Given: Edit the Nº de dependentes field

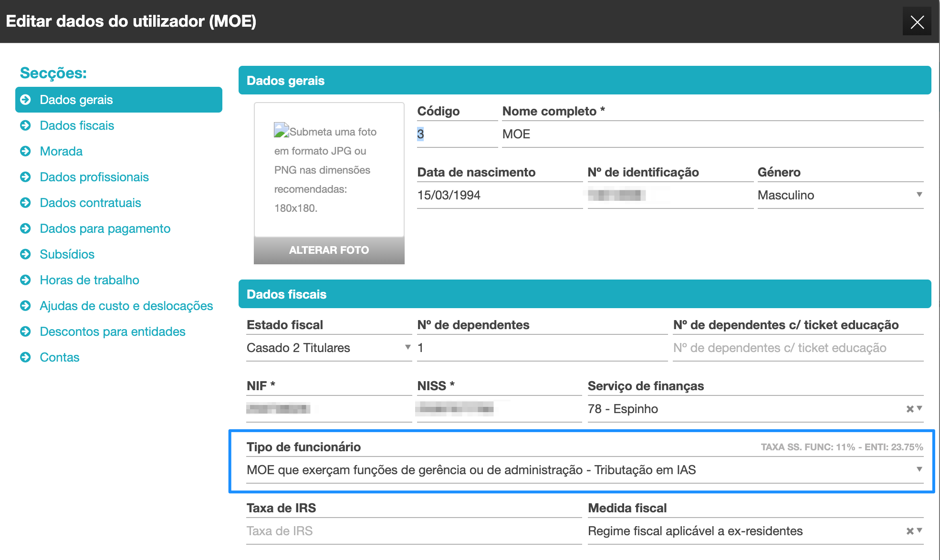Looking at the screenshot, I should tap(525, 348).
